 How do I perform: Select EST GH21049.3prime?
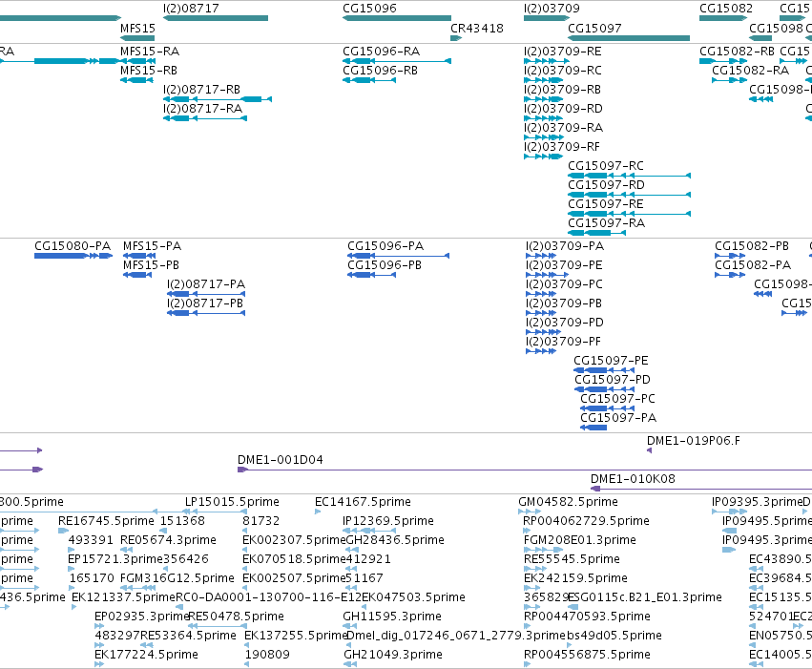[393, 655]
